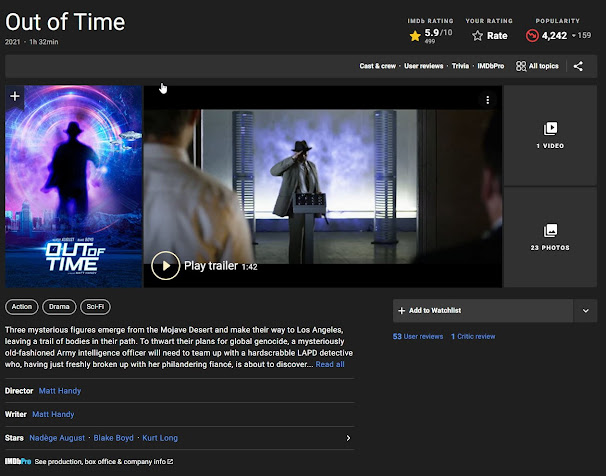Open the All topics grid icon
This screenshot has width=606, height=476.
click(x=521, y=66)
